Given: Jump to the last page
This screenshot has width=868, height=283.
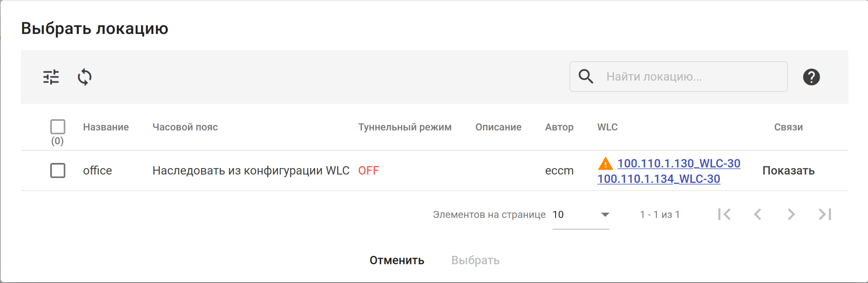Looking at the screenshot, I should (825, 214).
